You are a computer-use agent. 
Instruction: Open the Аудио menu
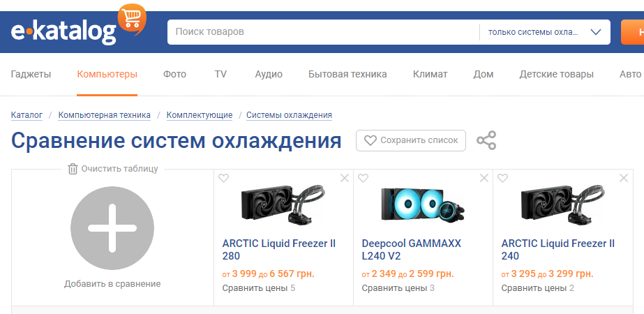pyautogui.click(x=269, y=75)
